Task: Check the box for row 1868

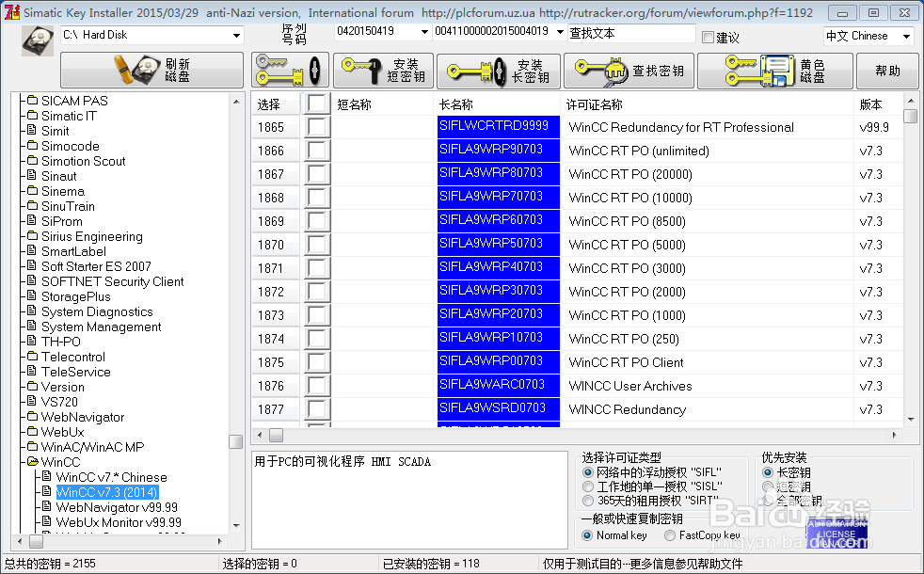Action: 317,198
